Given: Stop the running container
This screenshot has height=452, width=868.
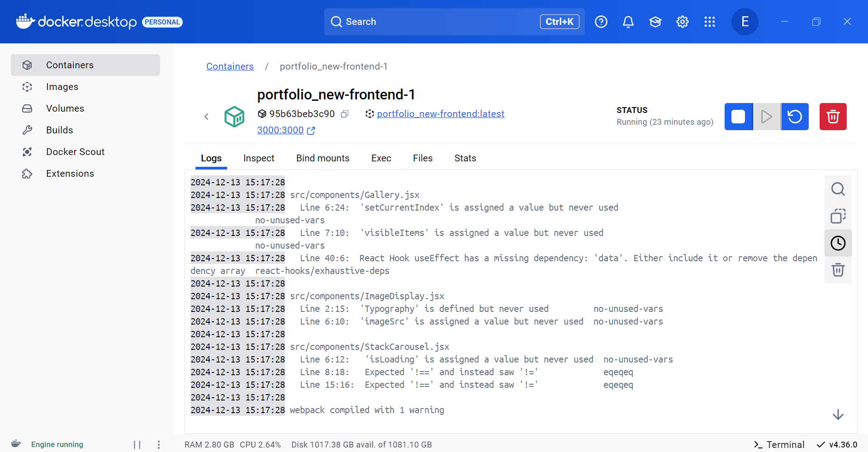Looking at the screenshot, I should [x=738, y=117].
